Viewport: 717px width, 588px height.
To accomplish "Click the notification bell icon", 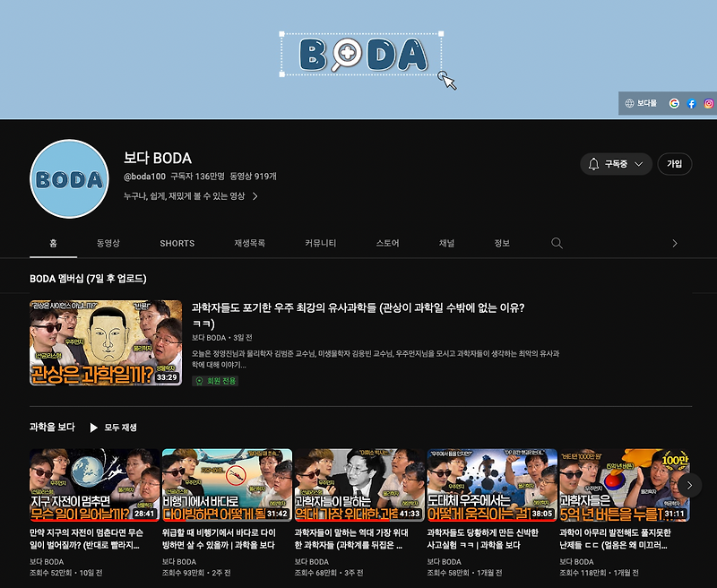I will pos(593,164).
